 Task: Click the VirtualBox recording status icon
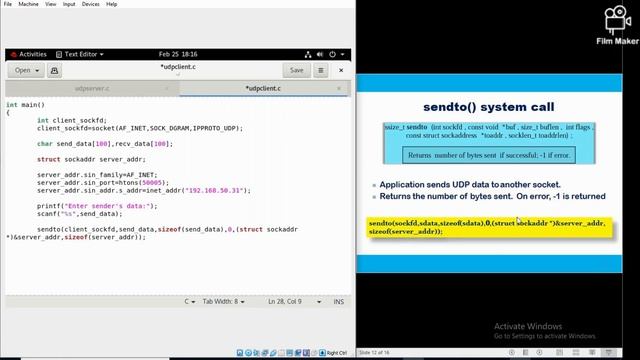[x=298, y=353]
